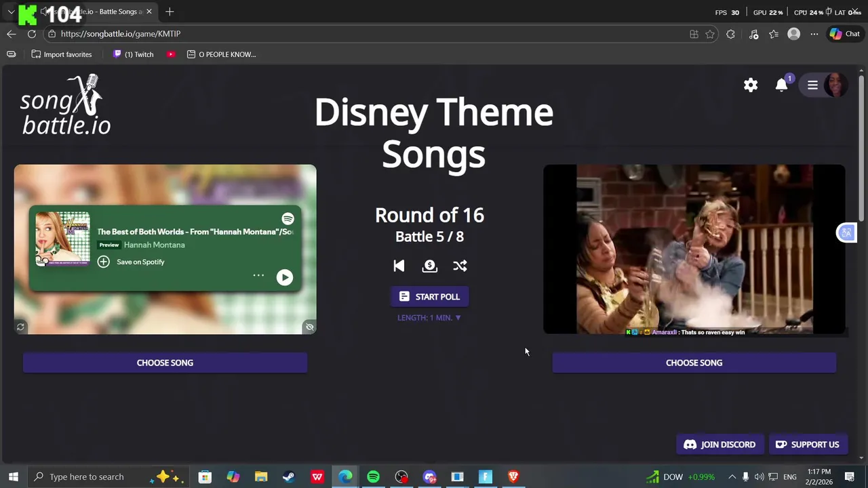
Task: Click the songbattle.io address bar
Action: (366, 34)
